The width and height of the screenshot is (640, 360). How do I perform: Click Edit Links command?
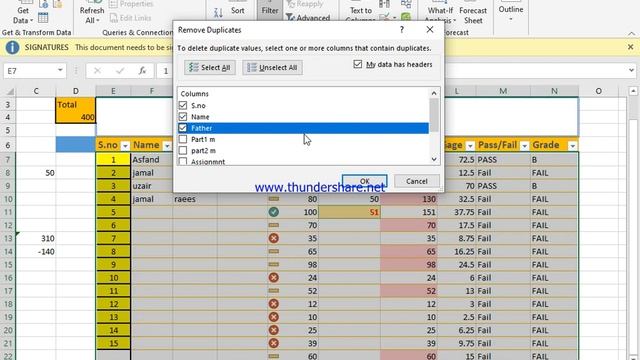pos(131,18)
